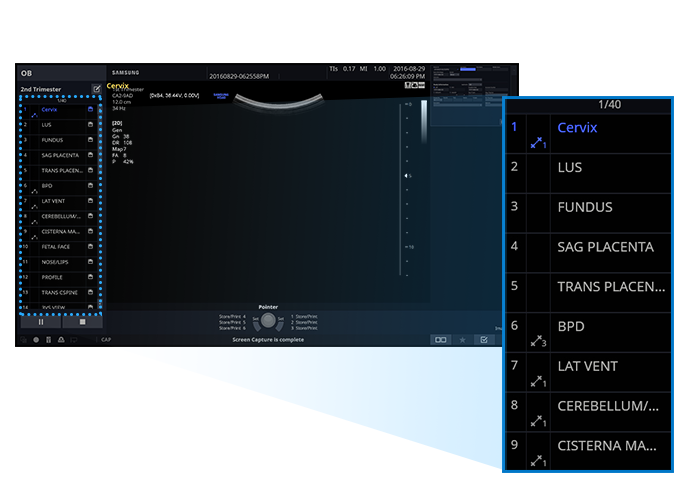Click the measurement icon in the small BPD row
The width and height of the screenshot is (689, 477).
pyautogui.click(x=34, y=191)
